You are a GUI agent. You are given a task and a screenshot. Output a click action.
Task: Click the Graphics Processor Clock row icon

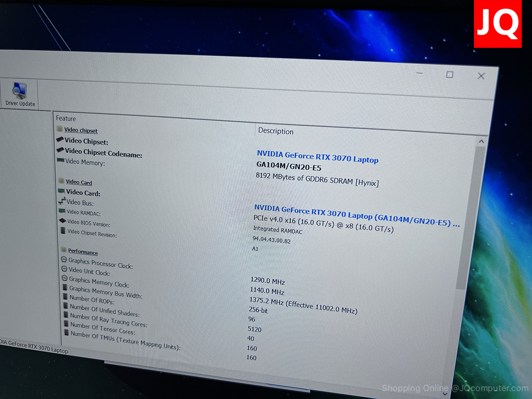(x=64, y=260)
